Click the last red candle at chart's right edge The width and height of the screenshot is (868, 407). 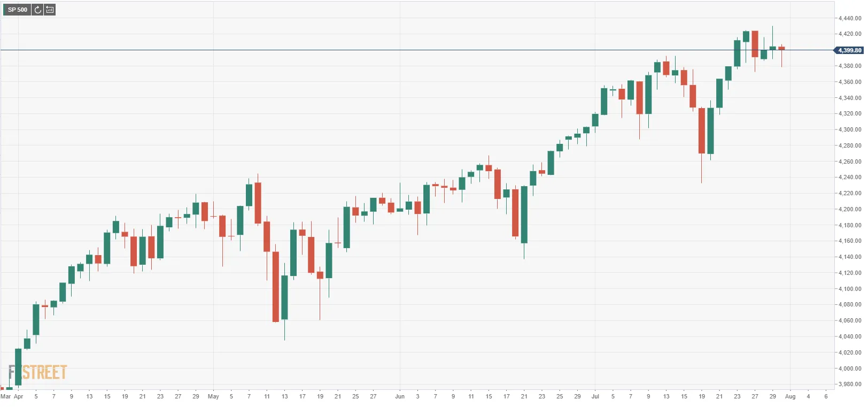[x=781, y=49]
